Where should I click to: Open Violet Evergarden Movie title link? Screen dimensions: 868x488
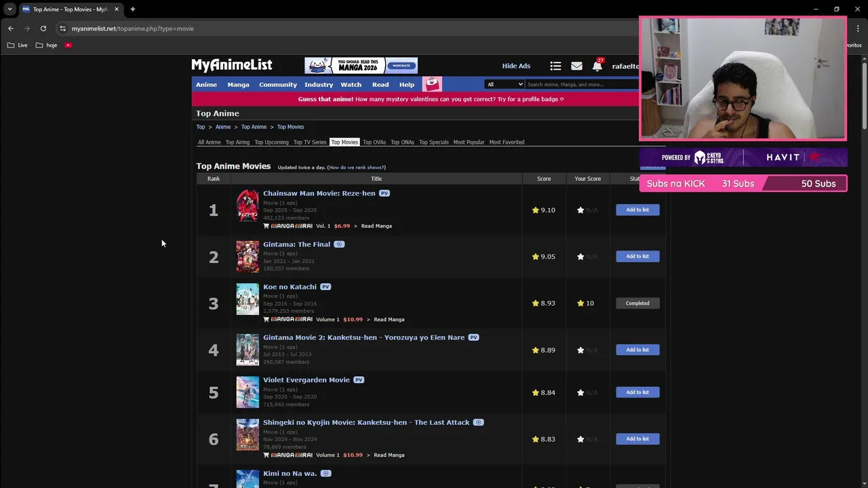point(307,380)
